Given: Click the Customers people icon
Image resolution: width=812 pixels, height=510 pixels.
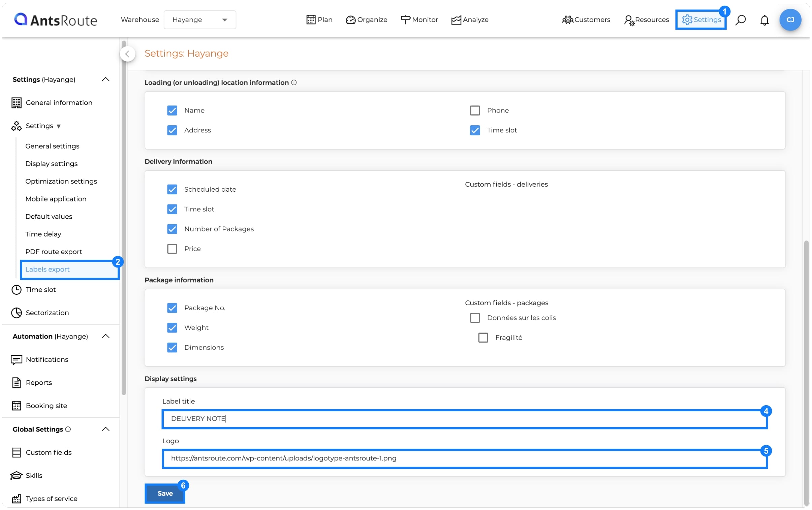Looking at the screenshot, I should [567, 20].
